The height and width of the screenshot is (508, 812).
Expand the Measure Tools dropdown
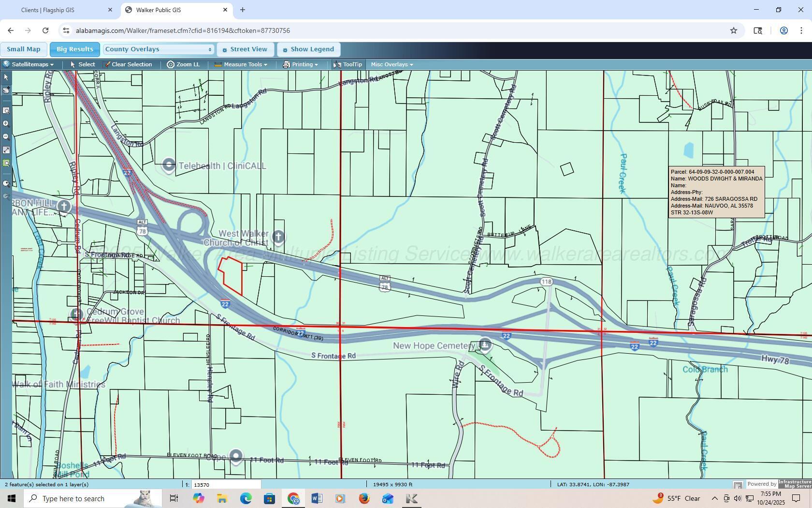tap(241, 64)
